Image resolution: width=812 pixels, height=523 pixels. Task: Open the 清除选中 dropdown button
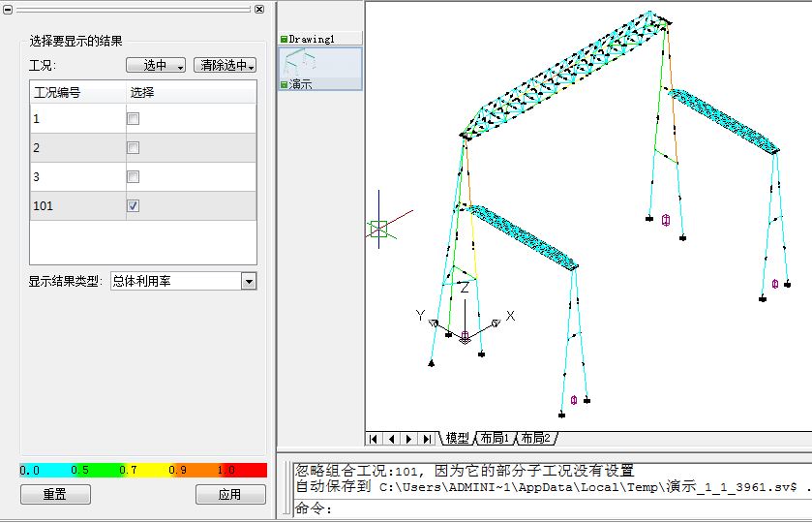pyautogui.click(x=225, y=66)
